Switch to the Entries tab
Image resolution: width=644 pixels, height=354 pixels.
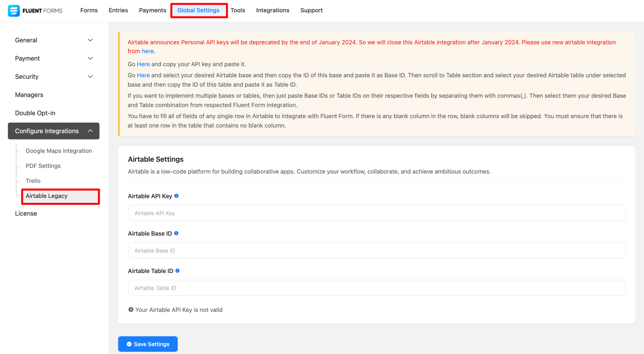pos(118,10)
